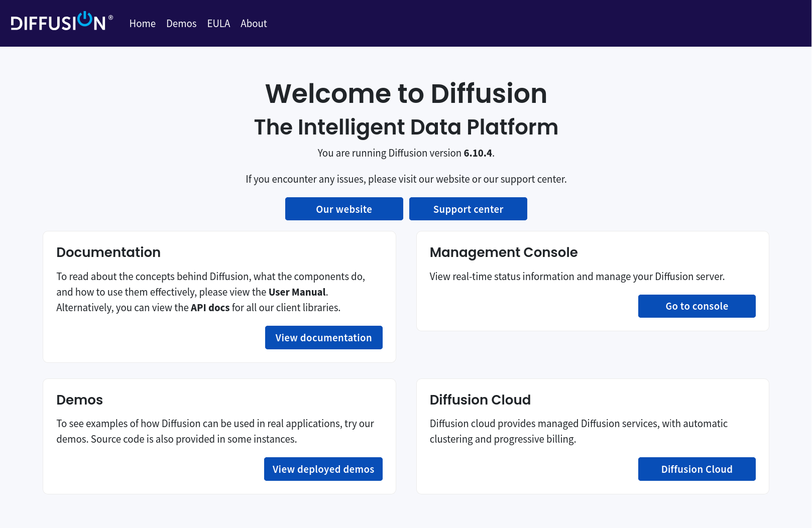This screenshot has height=528, width=812.
Task: Click the Our website button
Action: click(x=344, y=209)
